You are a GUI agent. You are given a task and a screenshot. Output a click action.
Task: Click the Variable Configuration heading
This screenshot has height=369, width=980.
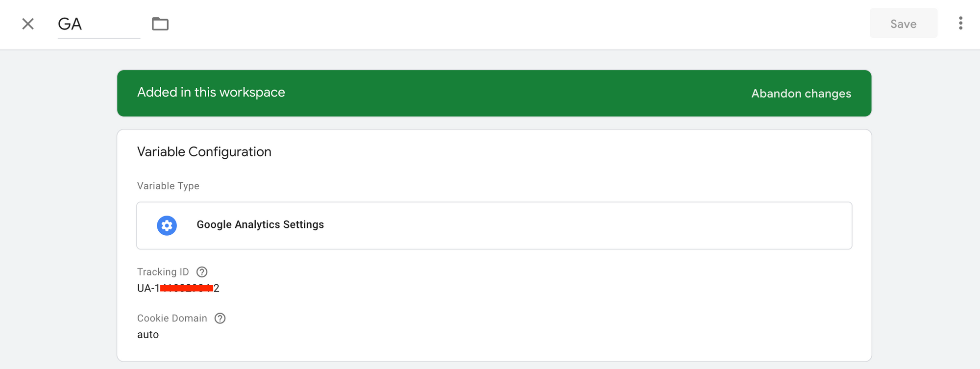[x=204, y=152]
